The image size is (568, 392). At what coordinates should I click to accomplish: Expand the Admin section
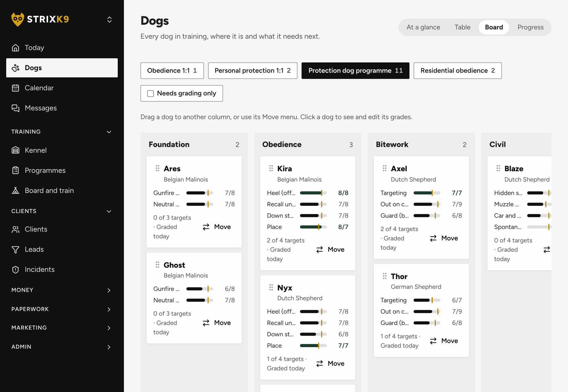[x=62, y=347]
